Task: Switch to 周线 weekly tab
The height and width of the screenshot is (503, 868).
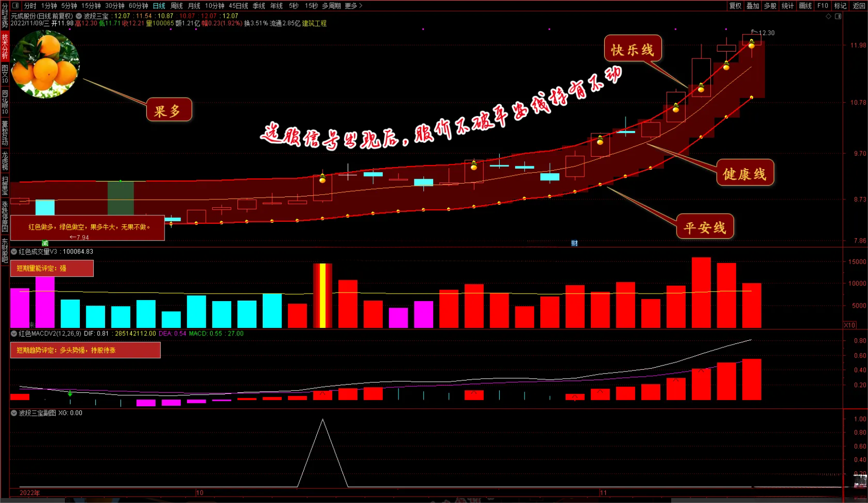Action: coord(176,5)
